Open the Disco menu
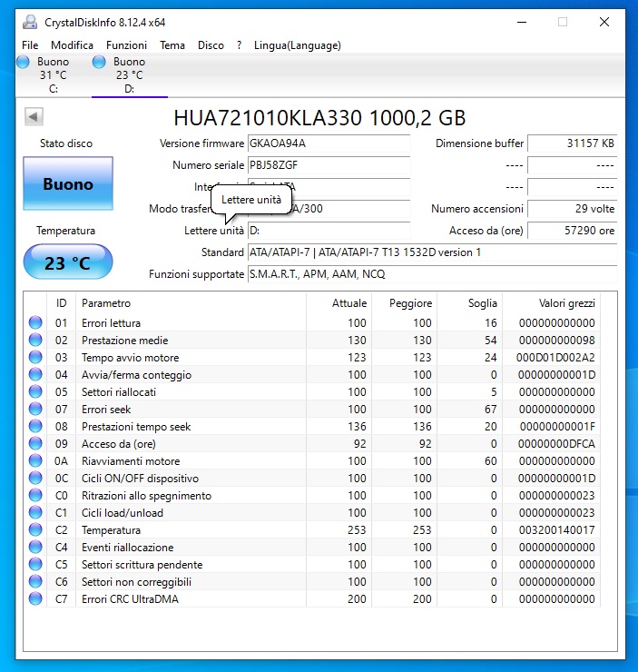This screenshot has width=638, height=672. (211, 45)
